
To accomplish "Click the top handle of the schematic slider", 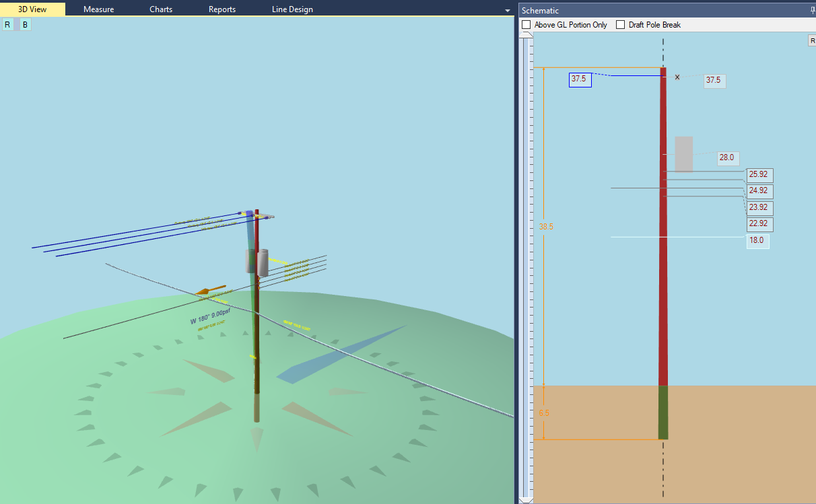I will (x=526, y=34).
